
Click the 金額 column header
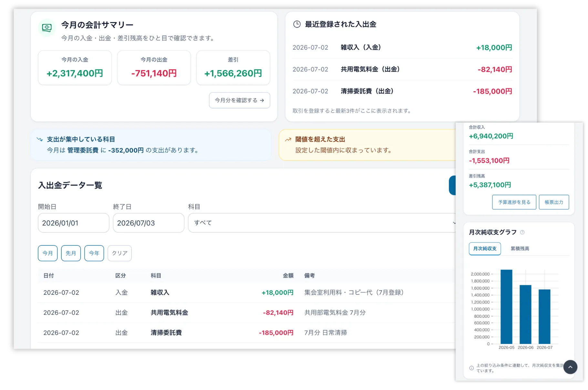pyautogui.click(x=288, y=276)
